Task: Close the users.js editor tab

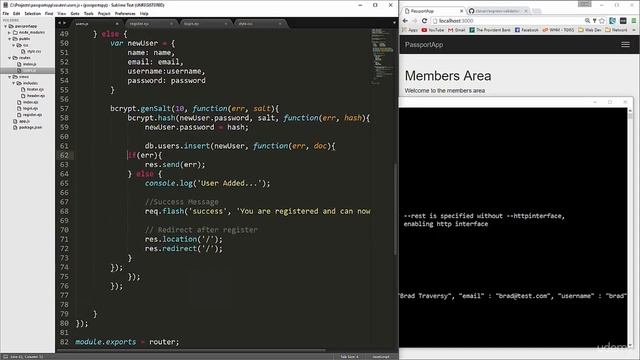Action: [117, 24]
